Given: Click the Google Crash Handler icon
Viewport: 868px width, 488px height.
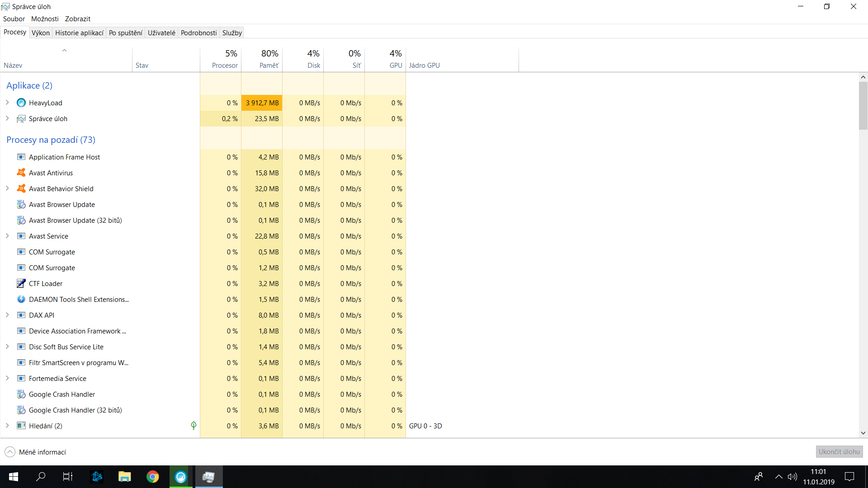Looking at the screenshot, I should click(21, 394).
